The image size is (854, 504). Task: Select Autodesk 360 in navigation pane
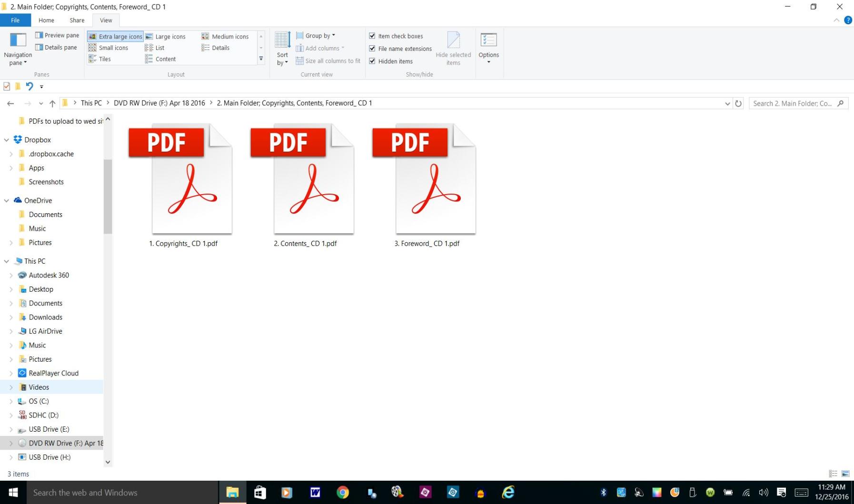[x=49, y=275]
